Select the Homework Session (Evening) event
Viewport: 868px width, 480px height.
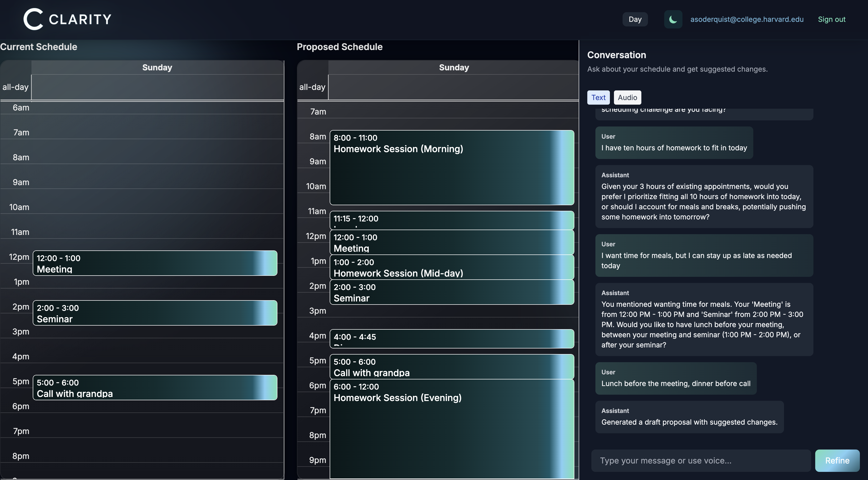tap(452, 428)
